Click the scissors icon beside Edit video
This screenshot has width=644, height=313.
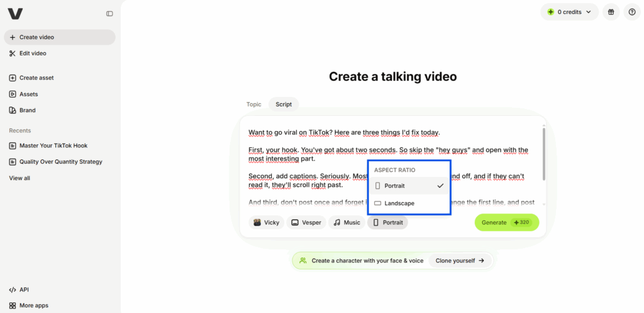[x=13, y=54]
